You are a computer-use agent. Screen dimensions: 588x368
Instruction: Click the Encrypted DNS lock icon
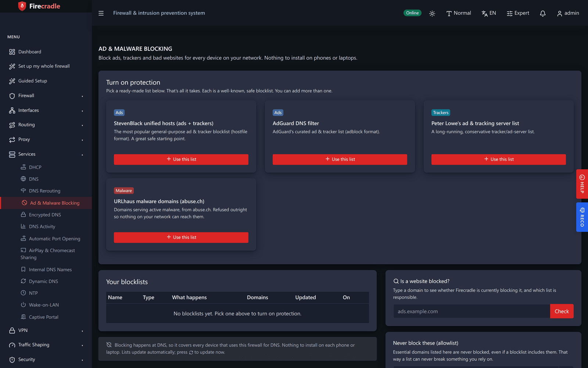(23, 215)
